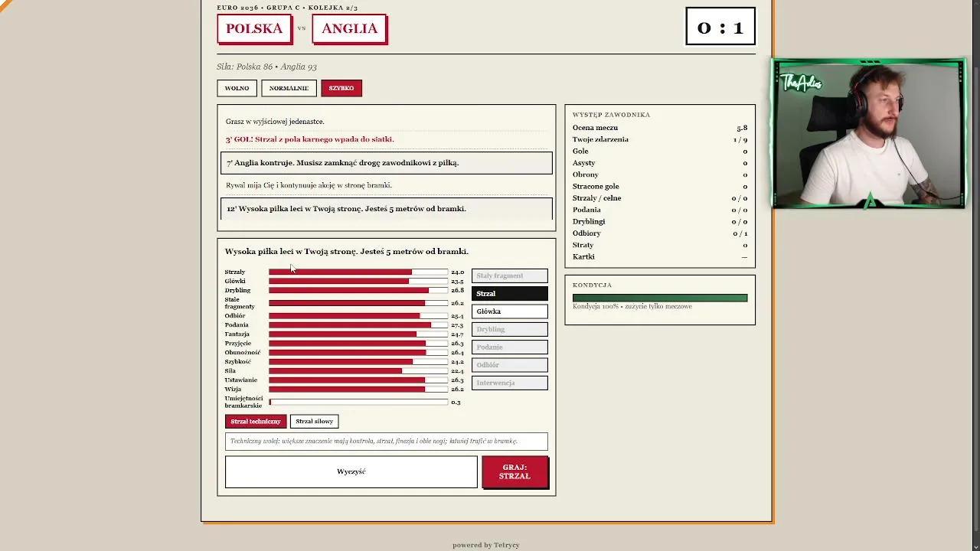Pick the Strzał silowy shot type
Image resolution: width=980 pixels, height=551 pixels.
pos(314,422)
